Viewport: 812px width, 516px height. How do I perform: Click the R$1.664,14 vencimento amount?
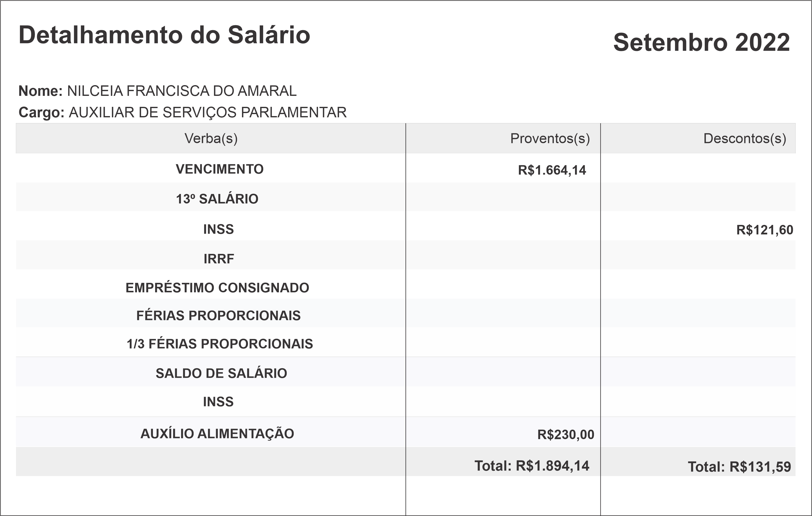[x=552, y=170]
